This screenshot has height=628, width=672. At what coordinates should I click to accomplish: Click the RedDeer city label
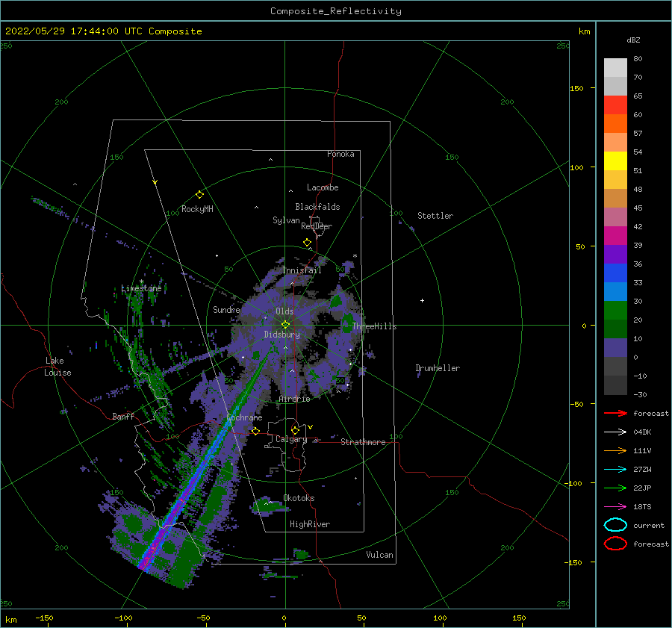[317, 226]
